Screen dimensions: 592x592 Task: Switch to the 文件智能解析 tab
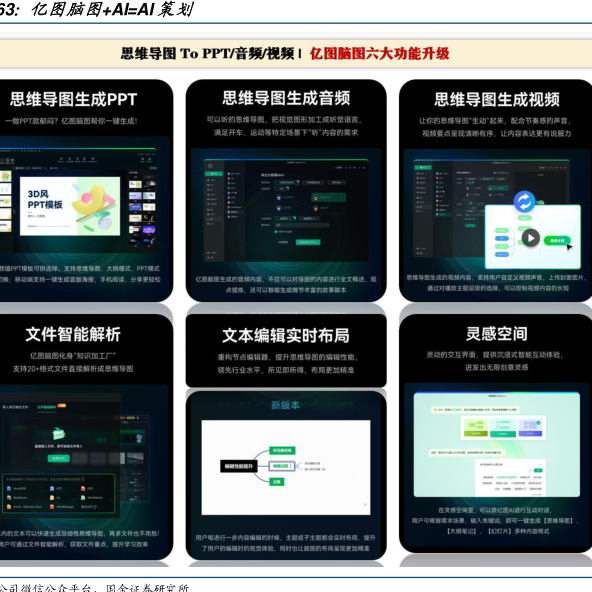click(47, 407)
